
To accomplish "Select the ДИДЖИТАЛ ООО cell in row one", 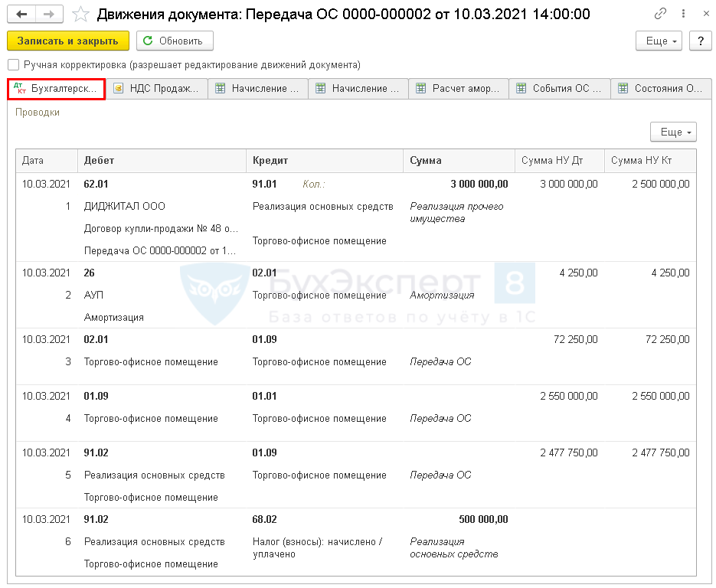I will [124, 206].
